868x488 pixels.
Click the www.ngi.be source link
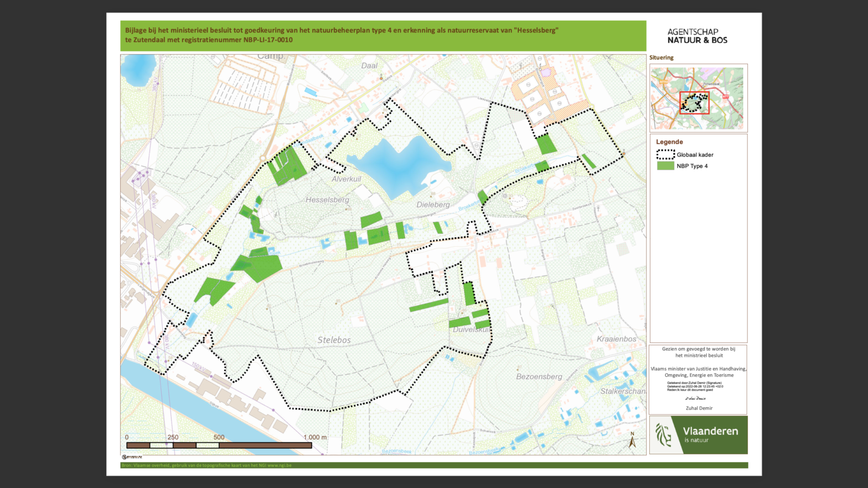click(x=280, y=465)
